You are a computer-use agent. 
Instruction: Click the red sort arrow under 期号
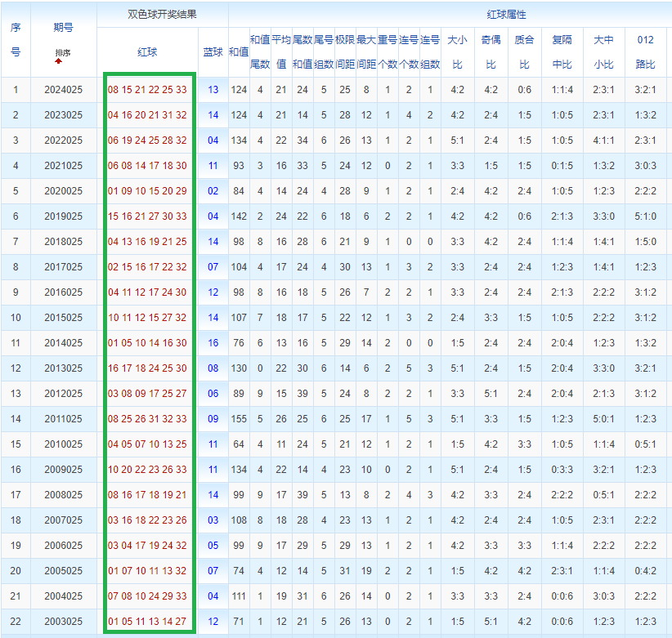coord(59,61)
